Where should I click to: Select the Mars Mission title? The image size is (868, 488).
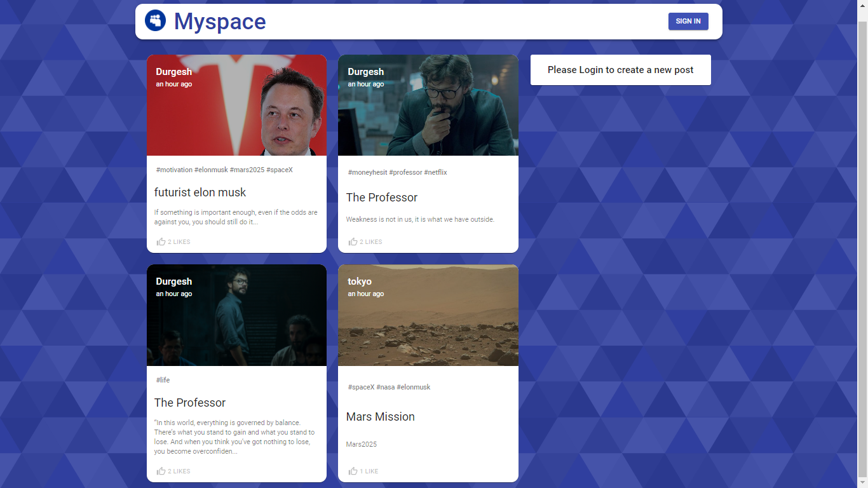[x=381, y=416]
